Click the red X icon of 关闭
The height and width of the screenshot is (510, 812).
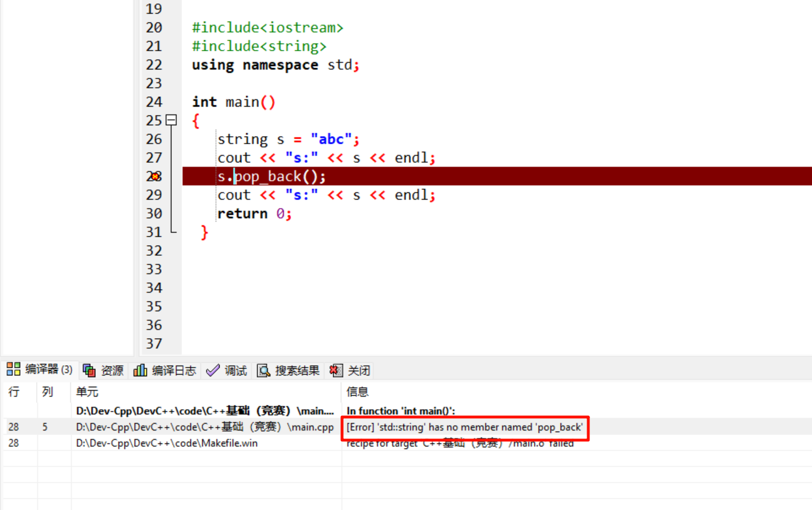pyautogui.click(x=336, y=370)
